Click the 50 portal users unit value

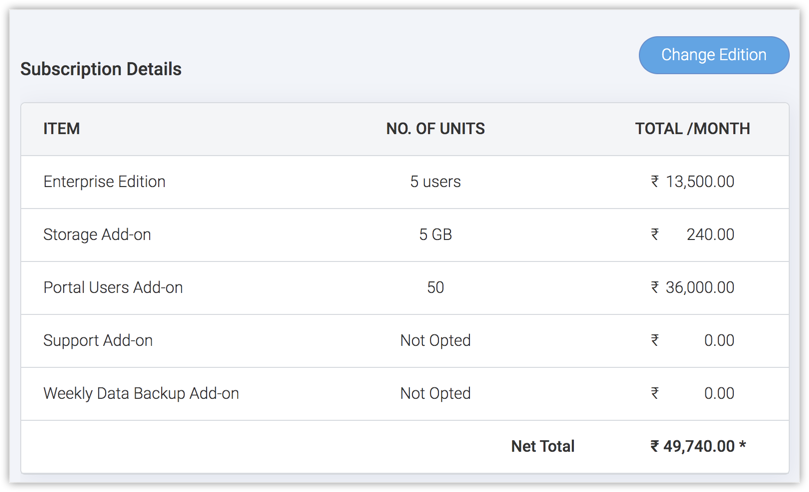click(x=435, y=288)
